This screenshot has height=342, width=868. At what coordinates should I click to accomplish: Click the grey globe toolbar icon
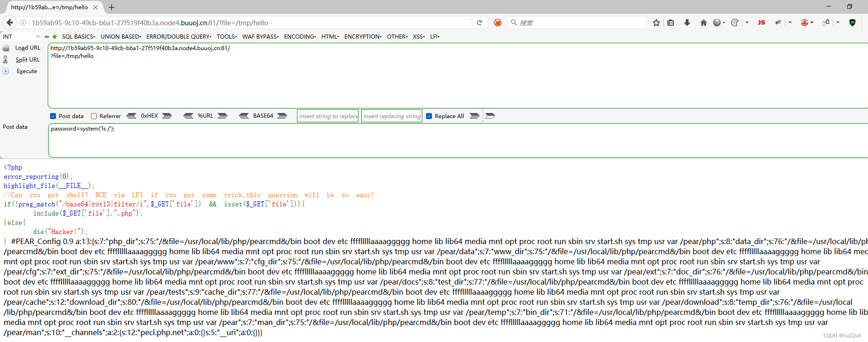tap(717, 23)
